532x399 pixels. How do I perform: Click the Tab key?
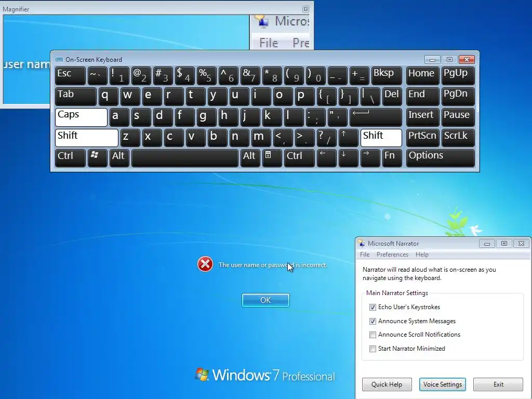tap(76, 96)
